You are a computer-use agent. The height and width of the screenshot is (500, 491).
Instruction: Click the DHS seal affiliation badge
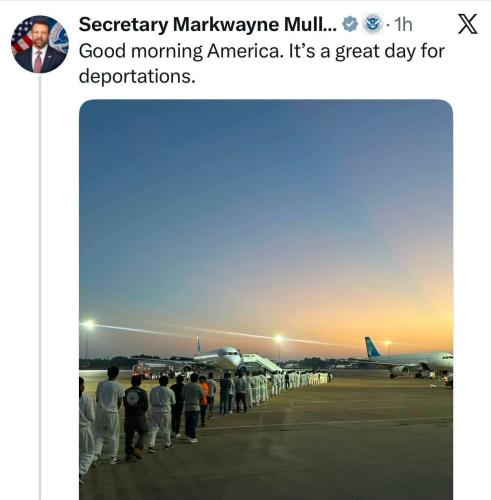pos(372,24)
